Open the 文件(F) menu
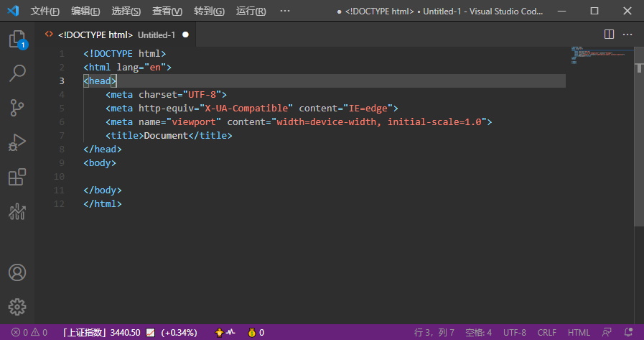 [x=45, y=11]
